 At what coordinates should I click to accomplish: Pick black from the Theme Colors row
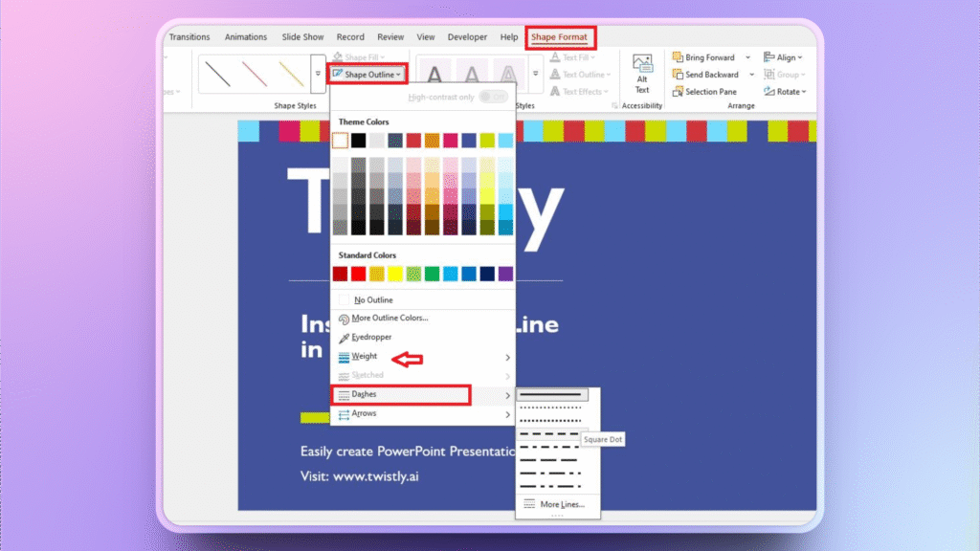coord(359,141)
